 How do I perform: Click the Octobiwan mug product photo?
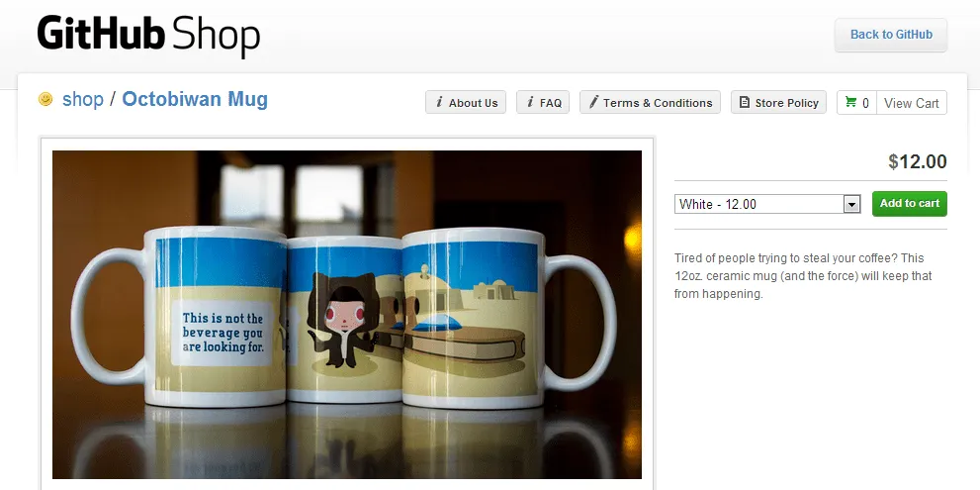[x=347, y=314]
